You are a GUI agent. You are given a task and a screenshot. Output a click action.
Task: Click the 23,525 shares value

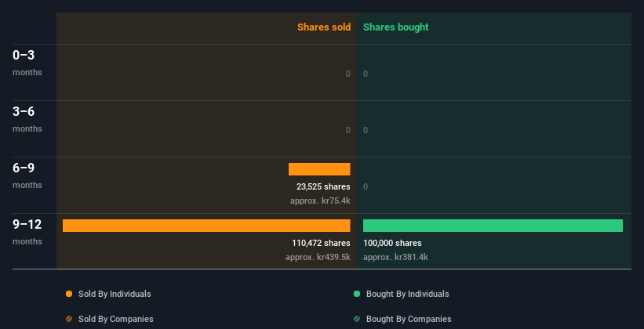(x=323, y=186)
